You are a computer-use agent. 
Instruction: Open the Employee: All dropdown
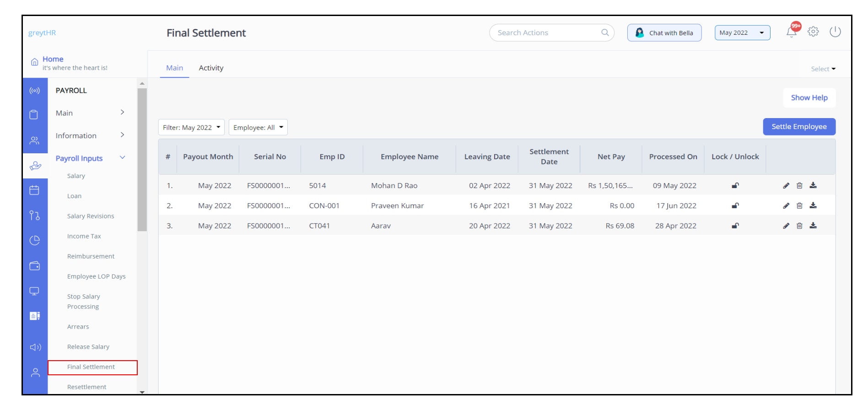point(258,127)
